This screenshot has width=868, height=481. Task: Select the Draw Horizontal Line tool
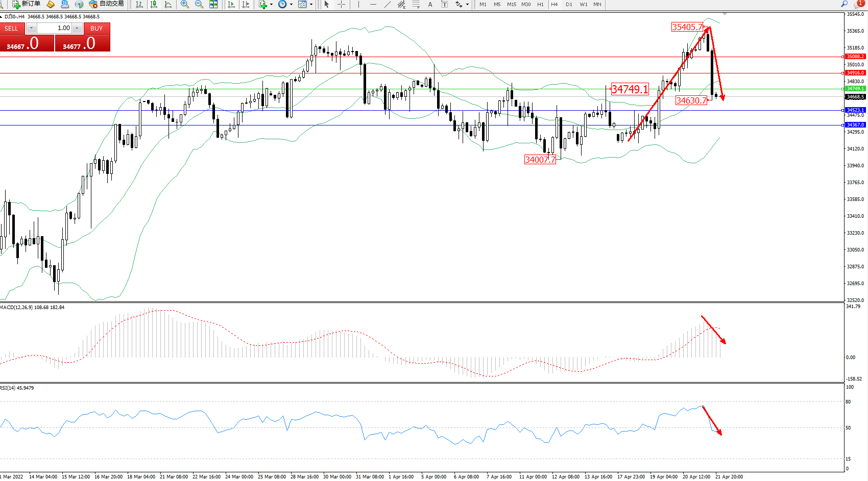[x=373, y=4]
